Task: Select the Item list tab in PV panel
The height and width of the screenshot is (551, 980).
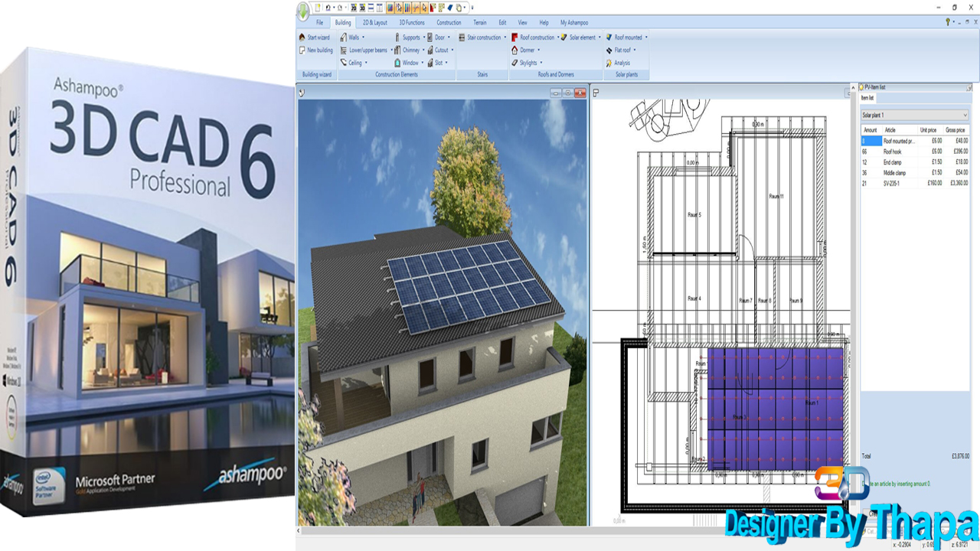Action: 867,98
